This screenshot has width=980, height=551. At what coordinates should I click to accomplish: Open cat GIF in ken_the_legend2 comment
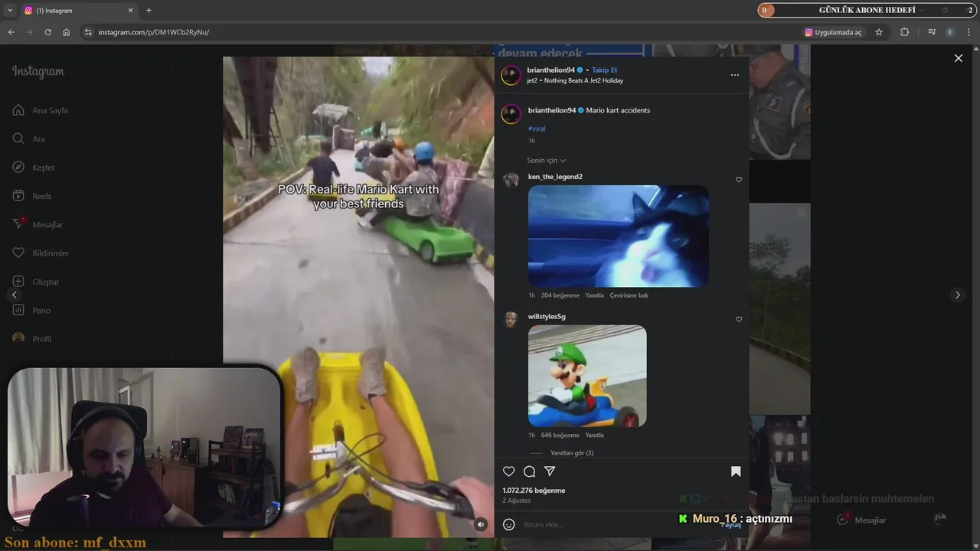coord(618,236)
